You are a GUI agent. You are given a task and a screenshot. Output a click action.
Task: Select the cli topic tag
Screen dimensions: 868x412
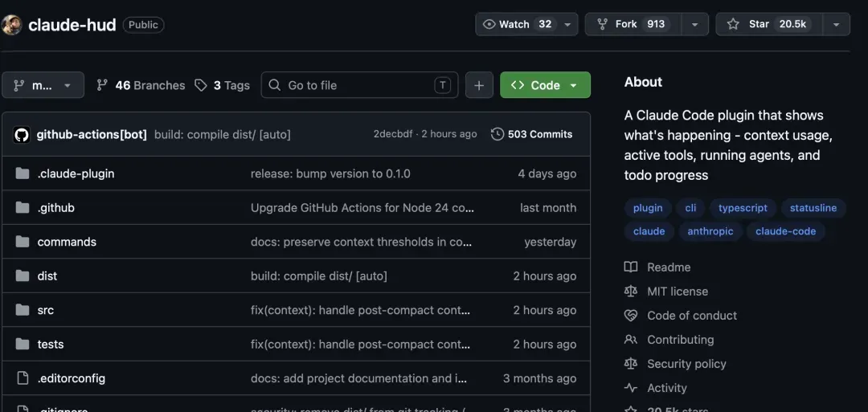click(x=690, y=208)
